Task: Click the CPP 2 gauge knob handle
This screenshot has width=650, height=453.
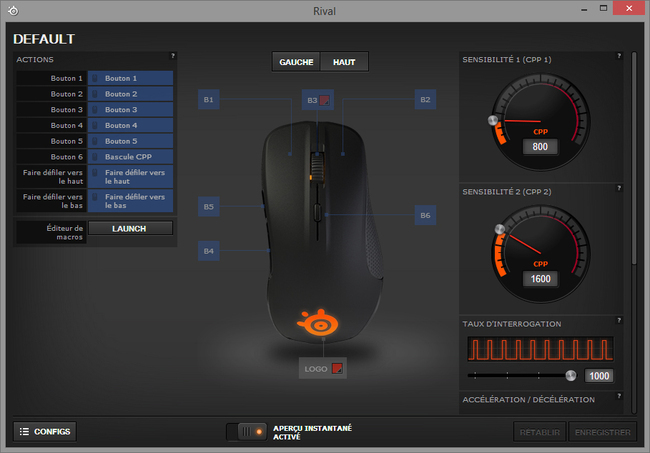Action: click(x=500, y=229)
